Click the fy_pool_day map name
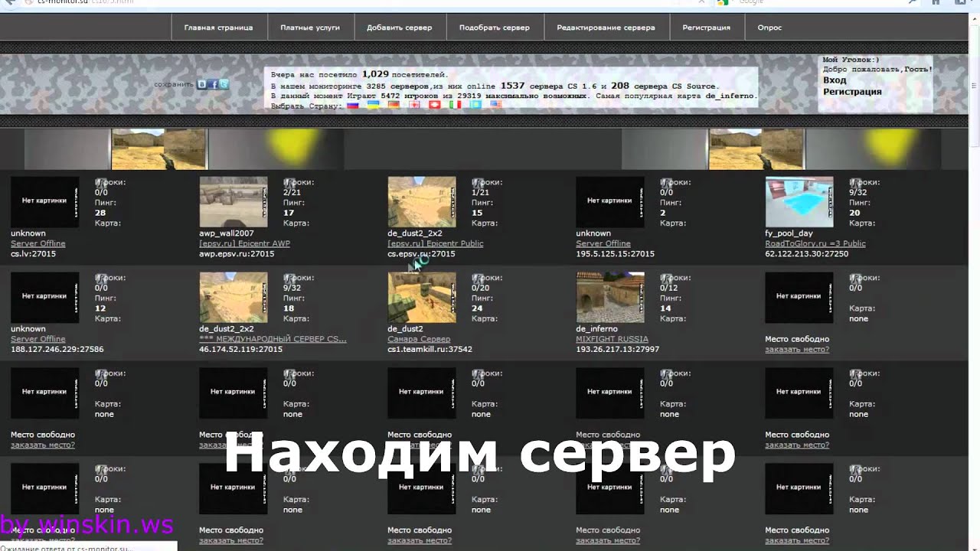This screenshot has width=980, height=551. click(789, 233)
